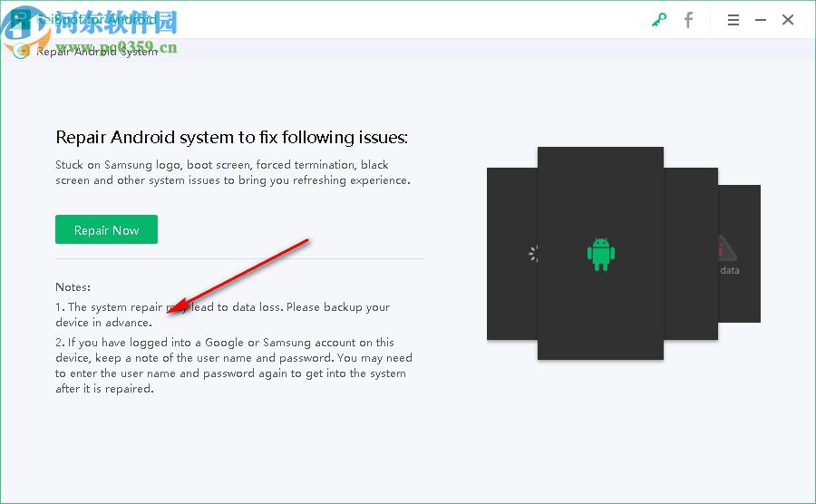The height and width of the screenshot is (504, 816).
Task: Click note text 'after it is repaired.'
Action: (x=104, y=389)
